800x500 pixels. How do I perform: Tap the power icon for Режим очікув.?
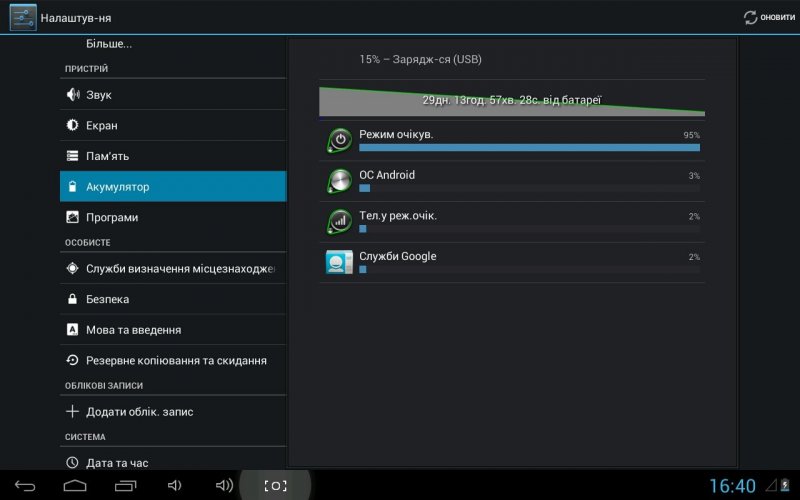pos(339,140)
